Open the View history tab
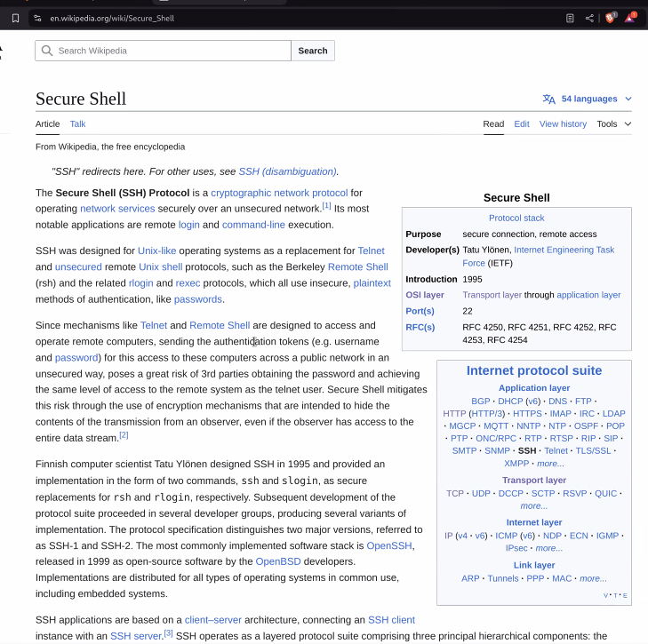Image resolution: width=648 pixels, height=644 pixels. click(x=563, y=124)
